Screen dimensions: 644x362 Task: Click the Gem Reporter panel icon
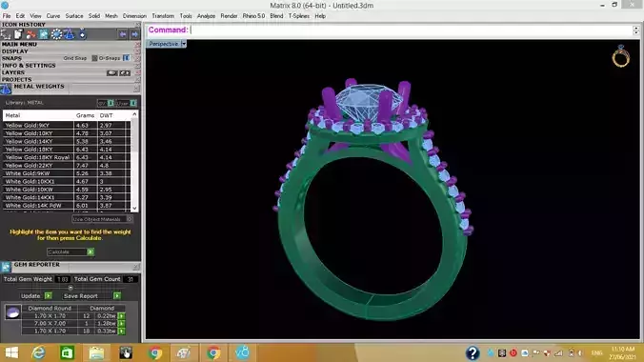coord(6,267)
